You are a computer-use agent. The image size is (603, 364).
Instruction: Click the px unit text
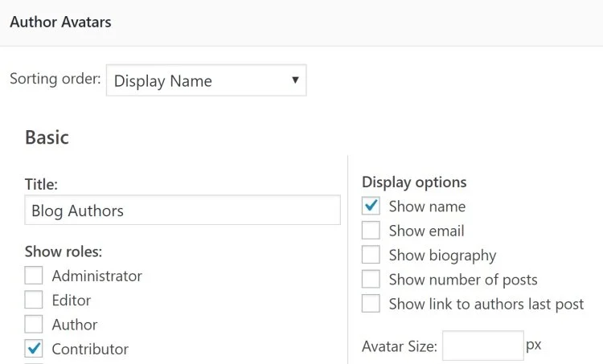(533, 345)
